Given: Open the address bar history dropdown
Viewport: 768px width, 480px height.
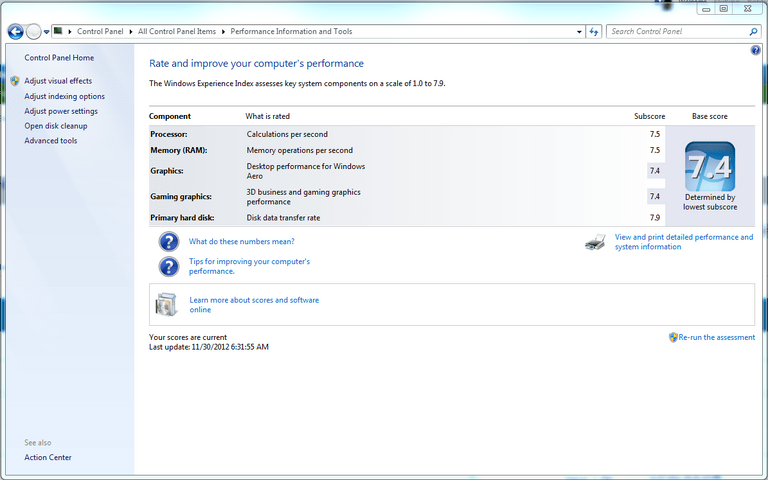Looking at the screenshot, I should point(579,32).
